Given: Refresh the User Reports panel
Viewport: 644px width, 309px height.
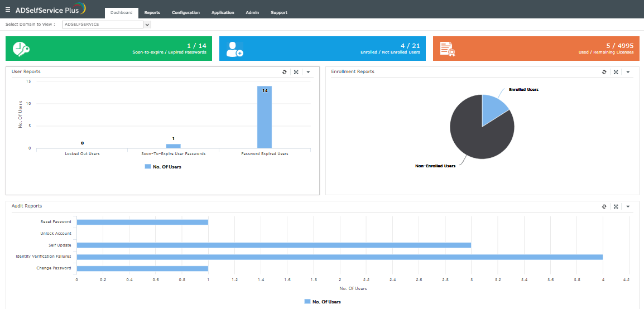Looking at the screenshot, I should [x=284, y=72].
